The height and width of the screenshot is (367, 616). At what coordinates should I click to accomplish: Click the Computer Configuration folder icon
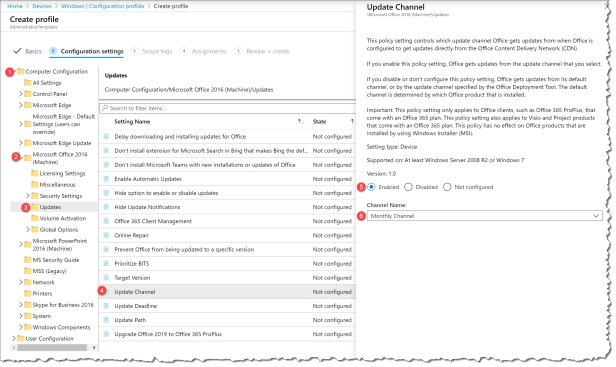tap(20, 72)
